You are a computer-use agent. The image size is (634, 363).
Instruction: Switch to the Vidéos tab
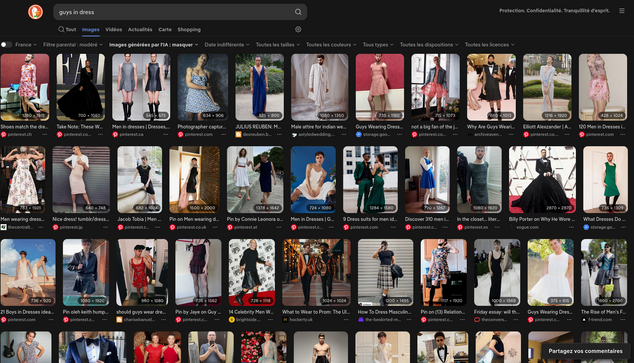(x=114, y=30)
